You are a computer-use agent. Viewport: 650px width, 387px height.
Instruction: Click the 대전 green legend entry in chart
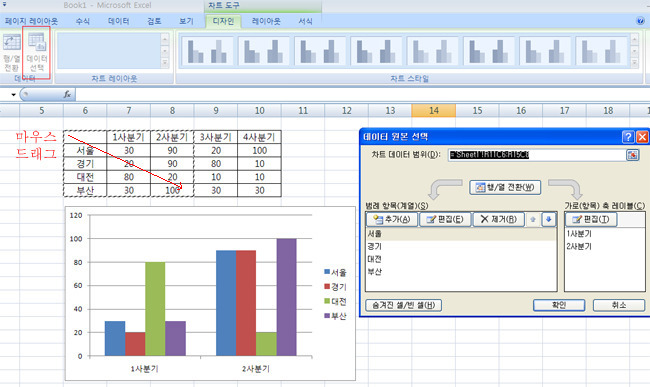coord(335,302)
